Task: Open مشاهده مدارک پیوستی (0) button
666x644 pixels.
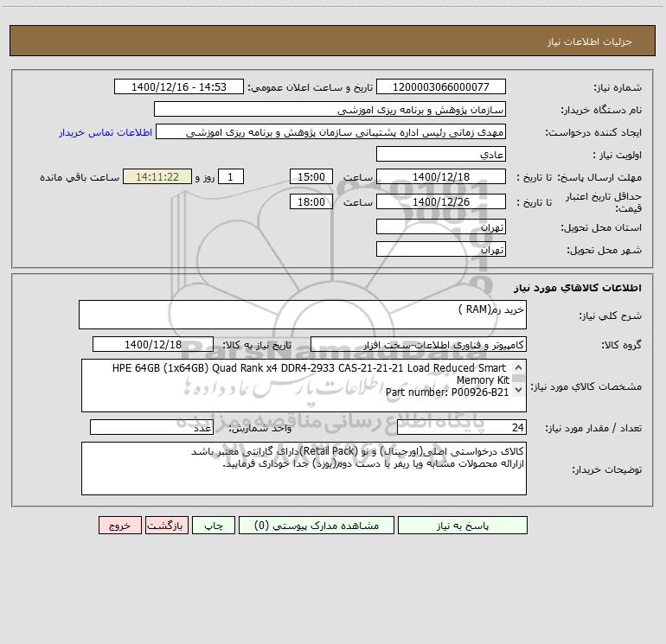Action: coord(317,525)
